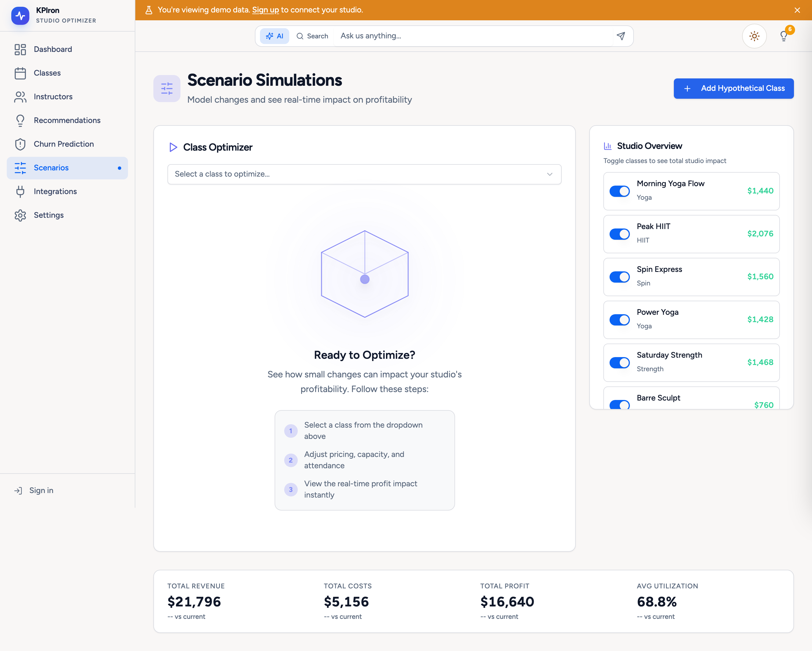Disable the Spin Express class toggle
Screen dimensions: 812x651
[x=619, y=277]
